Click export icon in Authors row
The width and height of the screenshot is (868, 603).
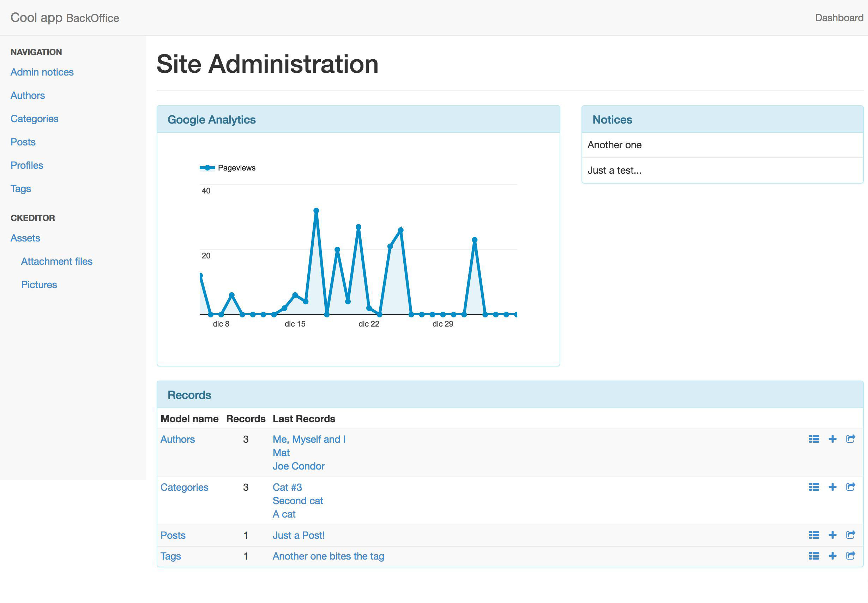850,438
